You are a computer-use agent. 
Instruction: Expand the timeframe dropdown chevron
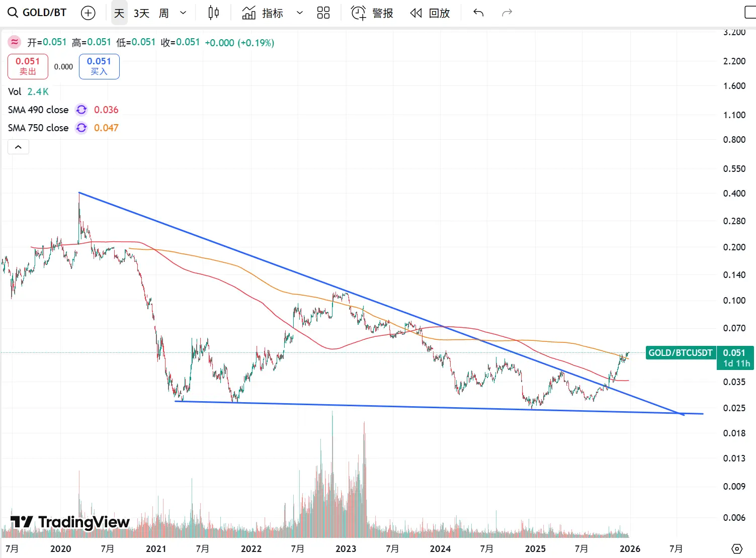pyautogui.click(x=183, y=13)
